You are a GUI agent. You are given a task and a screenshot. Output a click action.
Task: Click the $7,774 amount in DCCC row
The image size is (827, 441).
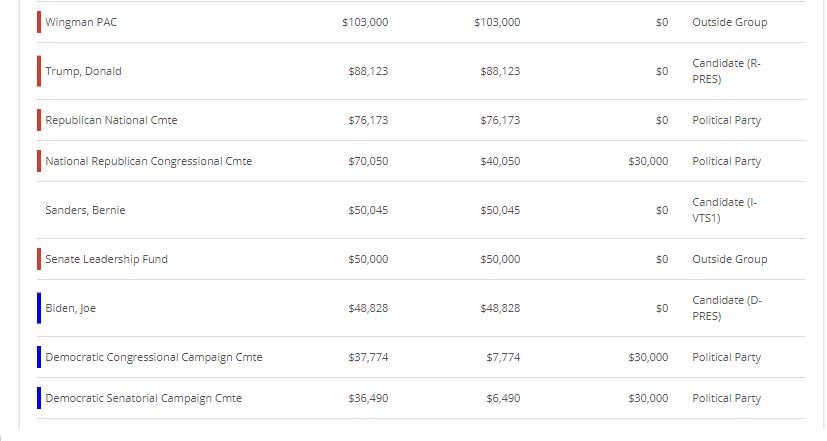pyautogui.click(x=503, y=358)
